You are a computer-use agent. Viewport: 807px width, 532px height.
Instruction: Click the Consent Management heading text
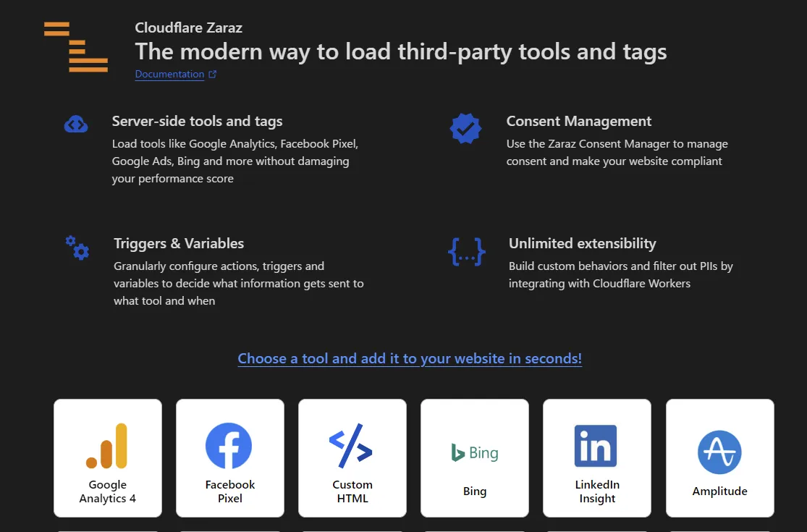point(579,121)
